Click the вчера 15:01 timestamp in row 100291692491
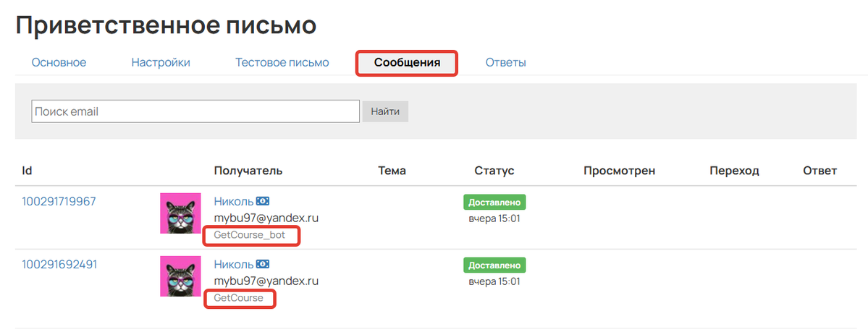Viewport: 868px width, 332px height. [494, 281]
